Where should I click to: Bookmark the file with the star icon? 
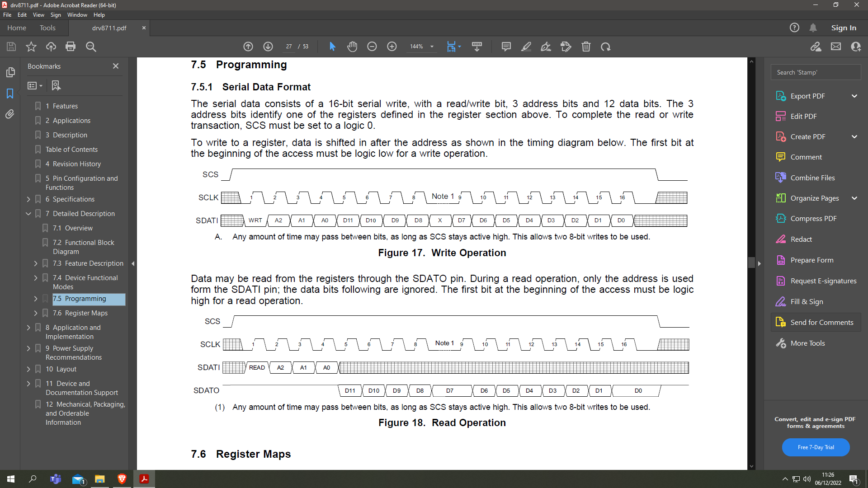click(31, 47)
